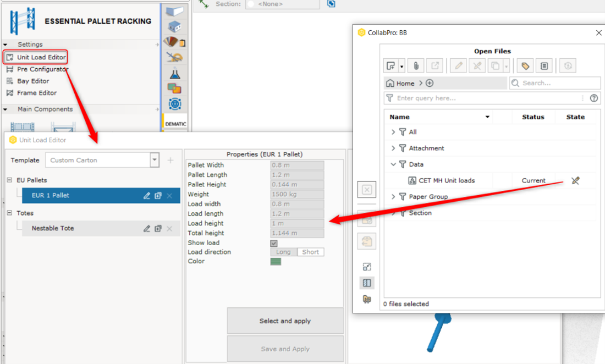The width and height of the screenshot is (605, 364).
Task: Toggle the Show load checkbox
Action: click(x=274, y=243)
